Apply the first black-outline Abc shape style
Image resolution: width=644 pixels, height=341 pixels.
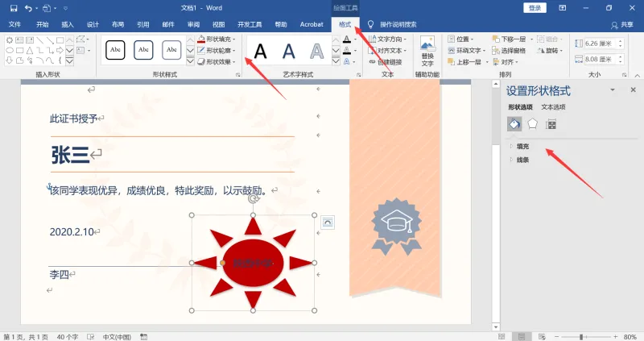pyautogui.click(x=115, y=50)
